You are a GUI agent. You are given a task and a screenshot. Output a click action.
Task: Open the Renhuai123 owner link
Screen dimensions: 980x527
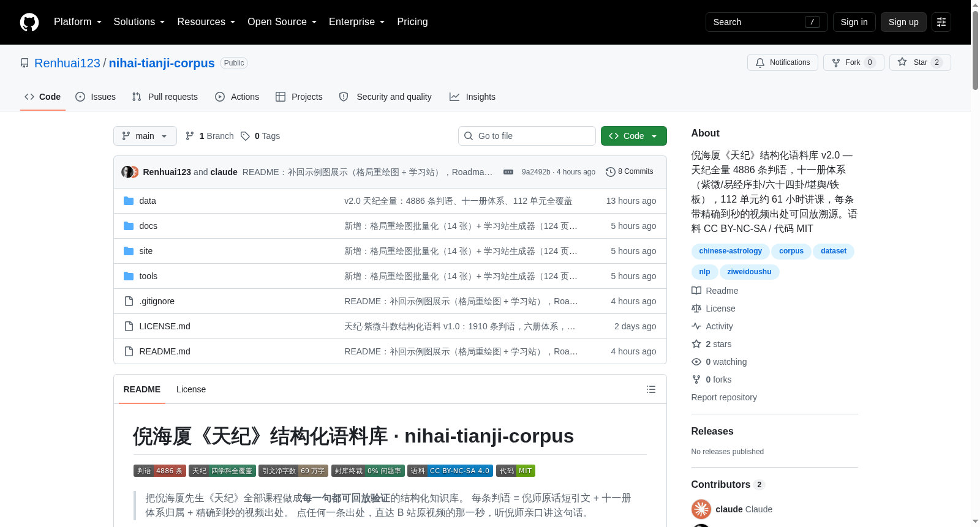[x=67, y=63]
